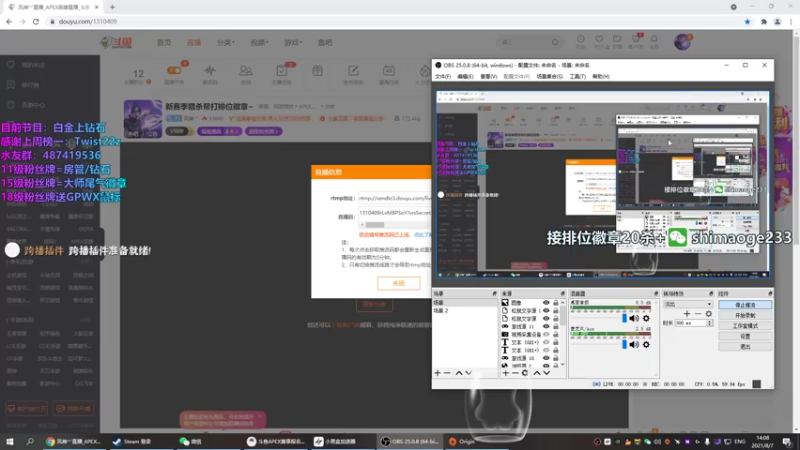
Task: Open Douyu follows heart icon
Action: [599, 39]
